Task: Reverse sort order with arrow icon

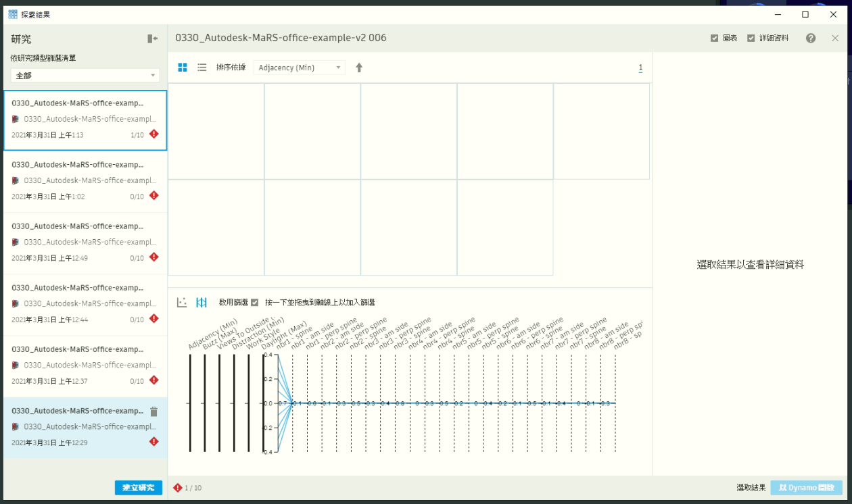Action: pyautogui.click(x=359, y=68)
